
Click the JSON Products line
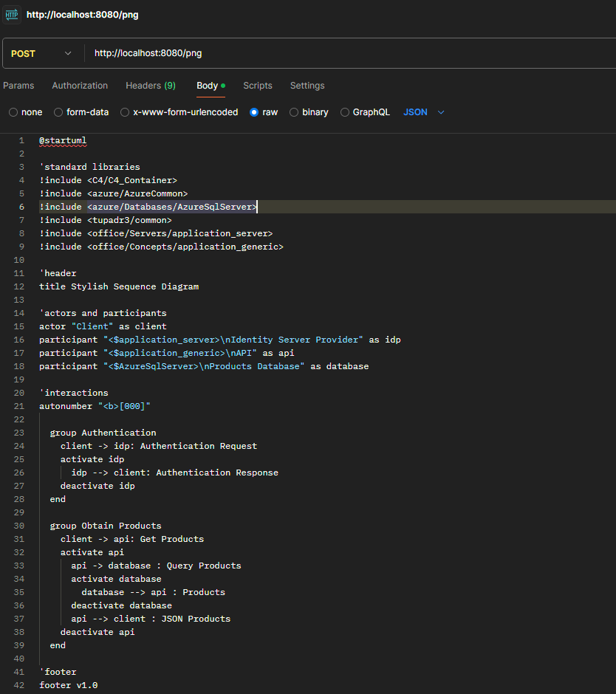click(x=151, y=618)
